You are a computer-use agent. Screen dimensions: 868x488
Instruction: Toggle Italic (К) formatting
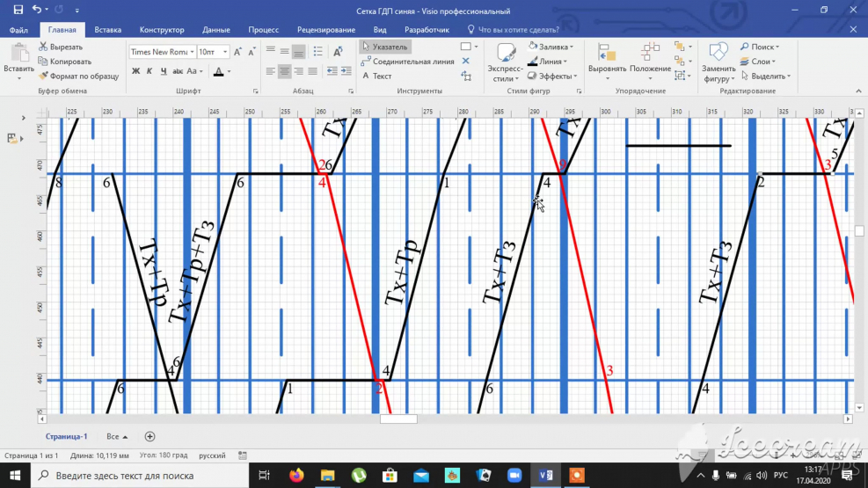tap(150, 71)
